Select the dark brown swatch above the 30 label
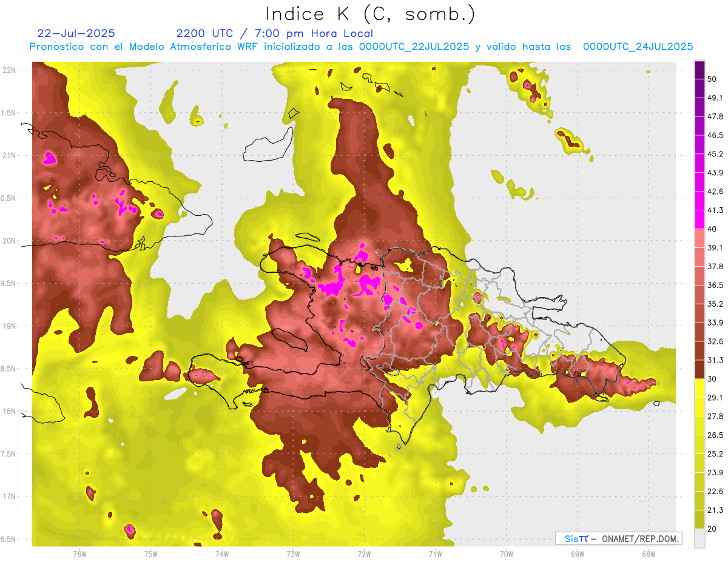The height and width of the screenshot is (562, 728). tap(699, 369)
